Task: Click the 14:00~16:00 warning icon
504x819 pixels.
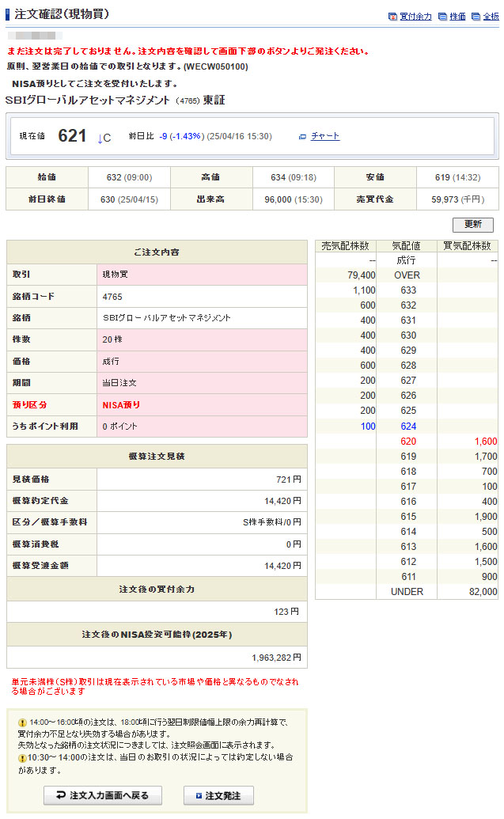Action: pyautogui.click(x=22, y=722)
